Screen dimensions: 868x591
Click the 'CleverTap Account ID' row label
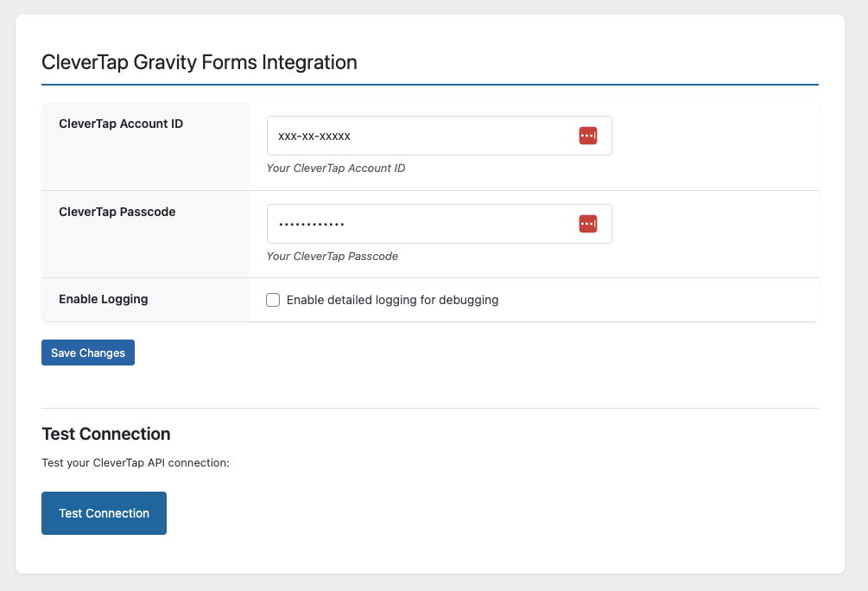click(121, 124)
